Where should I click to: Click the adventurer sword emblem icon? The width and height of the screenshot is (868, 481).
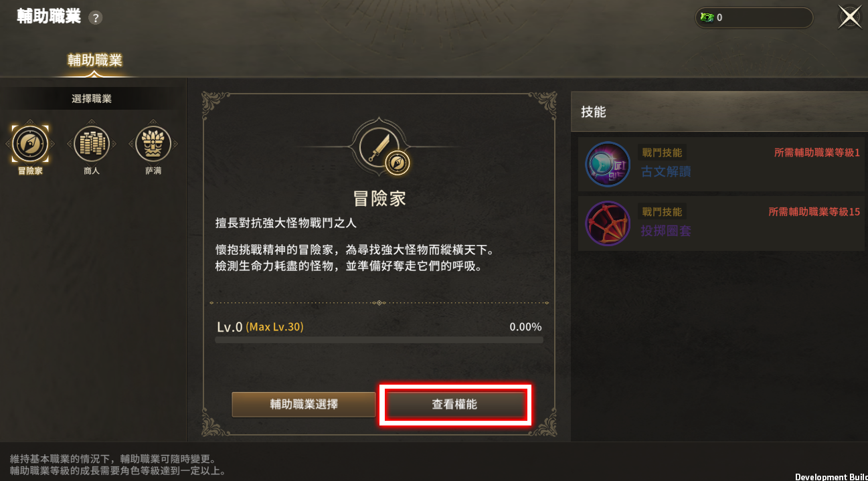coord(379,148)
